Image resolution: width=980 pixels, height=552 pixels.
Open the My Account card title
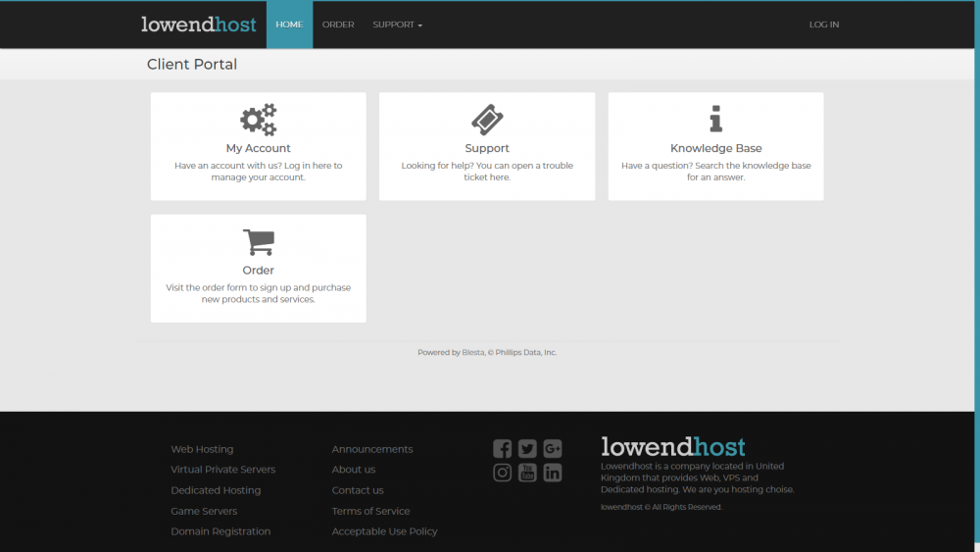tap(258, 148)
